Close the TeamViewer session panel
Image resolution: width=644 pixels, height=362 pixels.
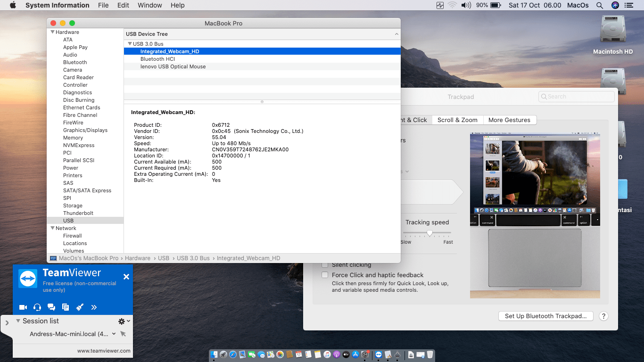point(126,277)
